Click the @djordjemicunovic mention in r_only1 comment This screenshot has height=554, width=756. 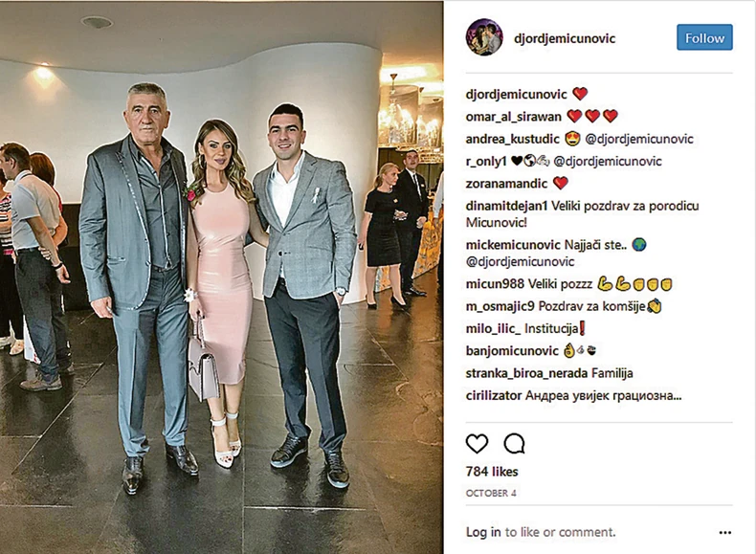coord(608,161)
